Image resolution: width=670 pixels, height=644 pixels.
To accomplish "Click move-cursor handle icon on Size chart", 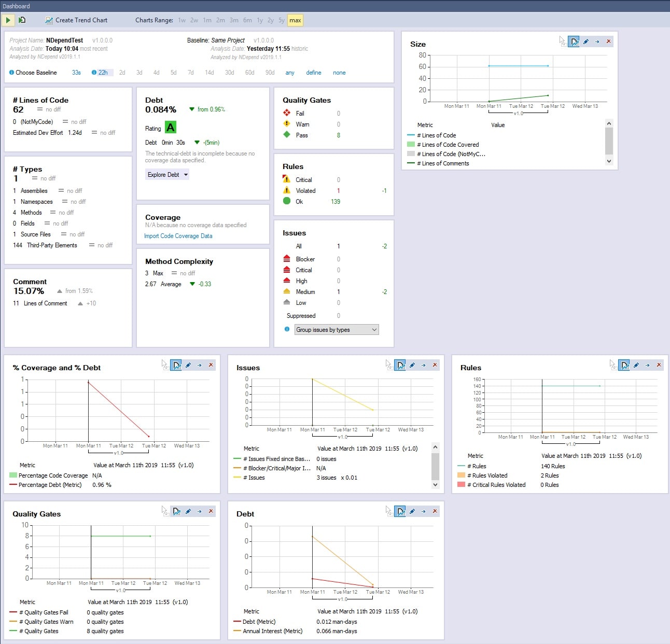I will pyautogui.click(x=562, y=41).
